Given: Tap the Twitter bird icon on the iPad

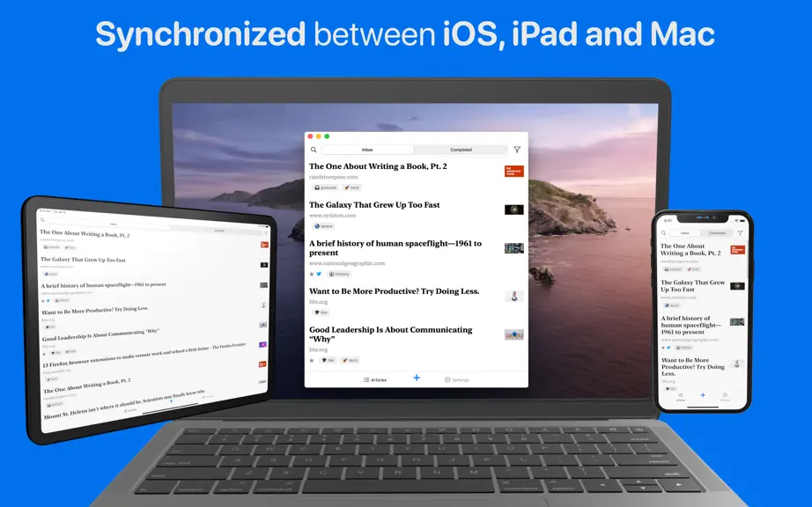Looking at the screenshot, I should tap(48, 300).
